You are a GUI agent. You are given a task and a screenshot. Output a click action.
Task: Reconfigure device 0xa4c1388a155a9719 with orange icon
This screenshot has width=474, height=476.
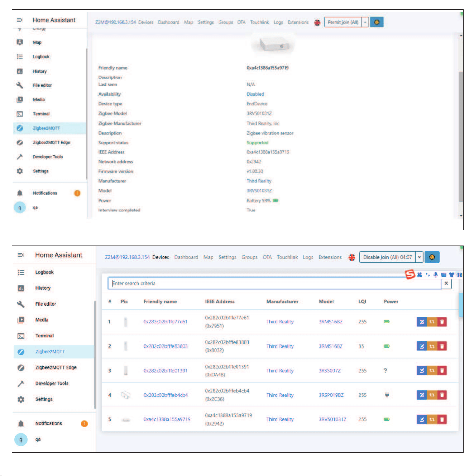click(x=432, y=419)
